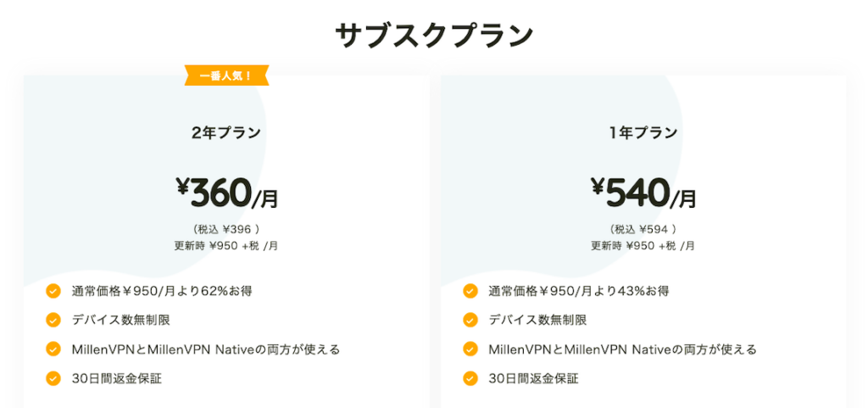Click checkmark beside 1-year plan 30-day refund
The image size is (868, 408).
(x=470, y=377)
